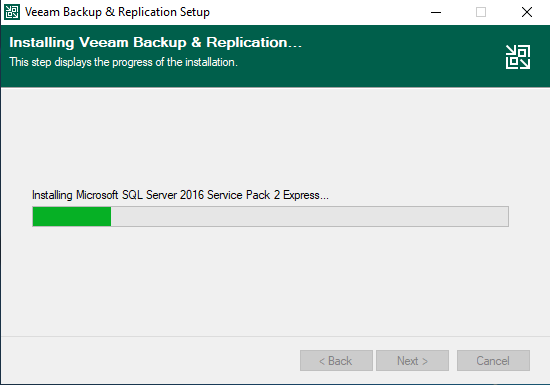Click the 'Veeam Backup & Replication Setup' window title

[117, 12]
